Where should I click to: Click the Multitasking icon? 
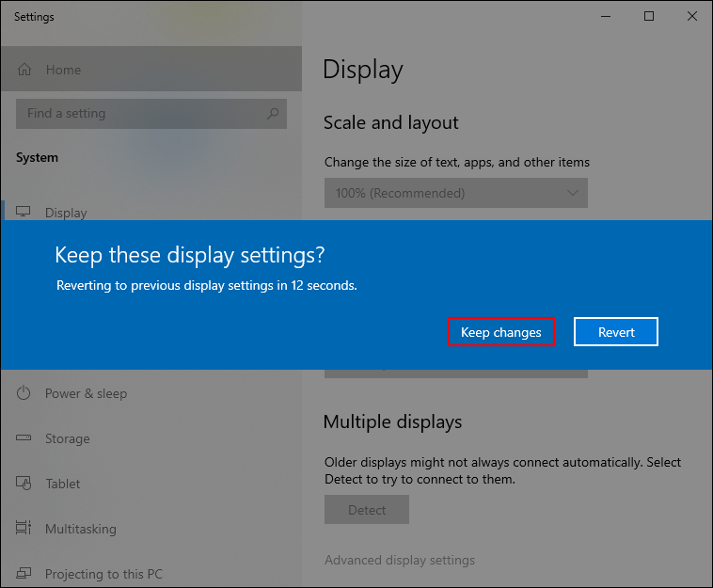tap(24, 529)
